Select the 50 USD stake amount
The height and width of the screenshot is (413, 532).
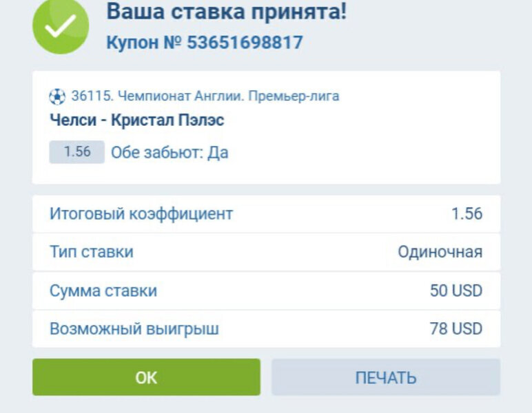tap(456, 290)
